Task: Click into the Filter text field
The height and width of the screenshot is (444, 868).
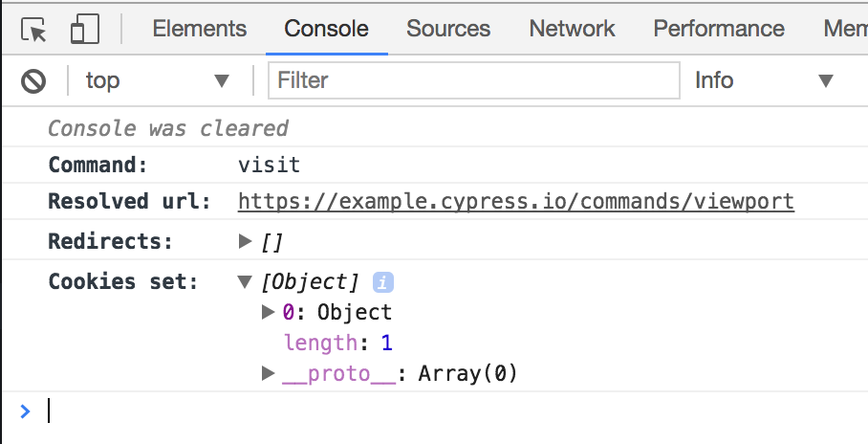Action: click(x=473, y=81)
